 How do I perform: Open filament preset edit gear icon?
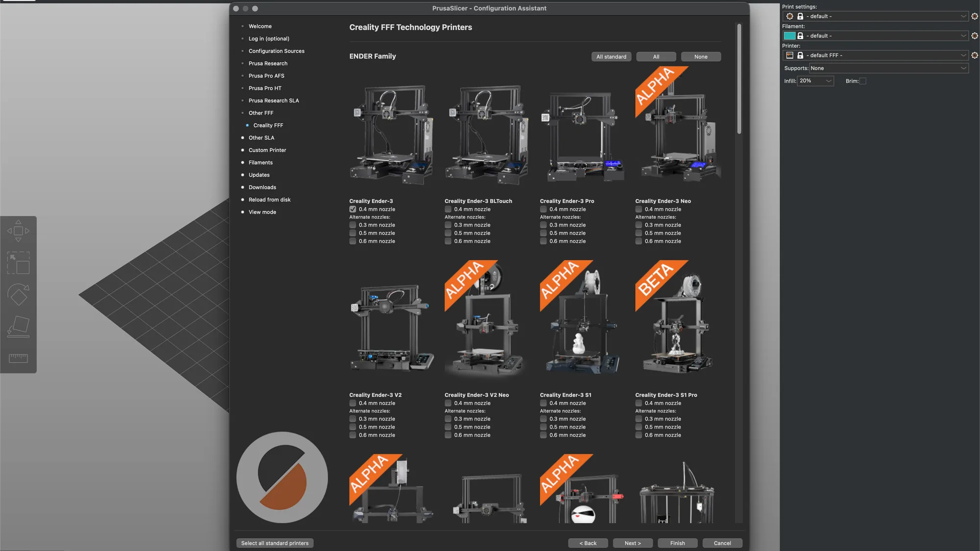coord(975,36)
